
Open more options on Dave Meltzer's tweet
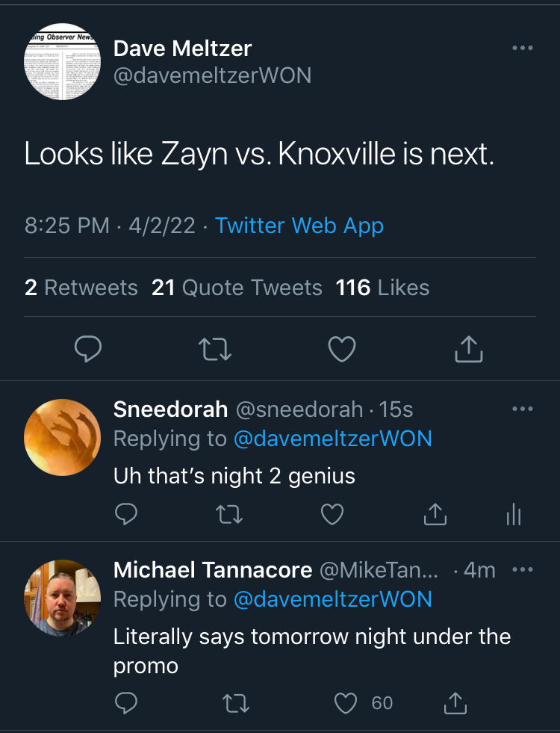pyautogui.click(x=523, y=49)
